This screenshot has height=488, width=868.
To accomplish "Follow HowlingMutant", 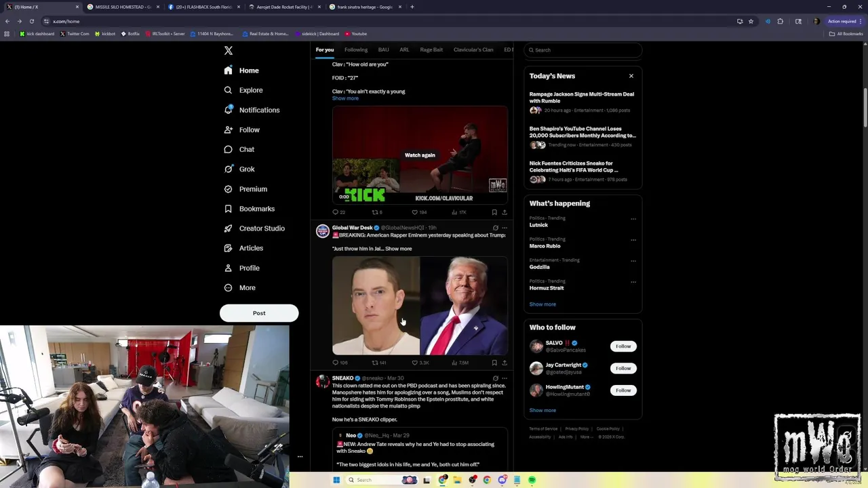I will [623, 390].
